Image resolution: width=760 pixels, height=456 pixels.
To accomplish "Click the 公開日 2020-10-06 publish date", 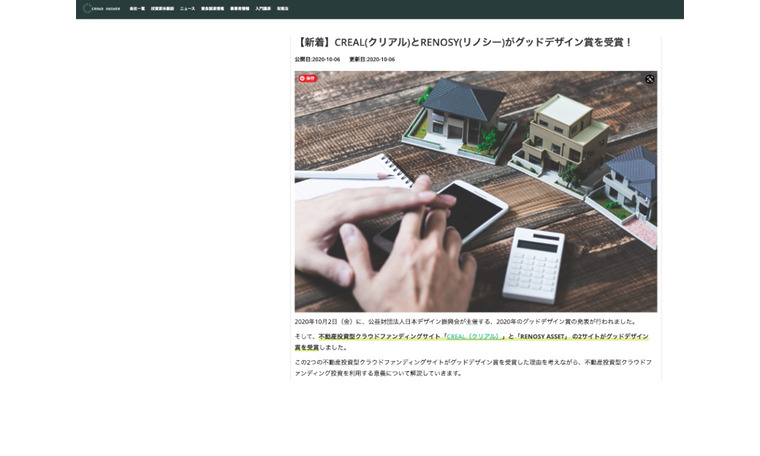I will click(317, 59).
